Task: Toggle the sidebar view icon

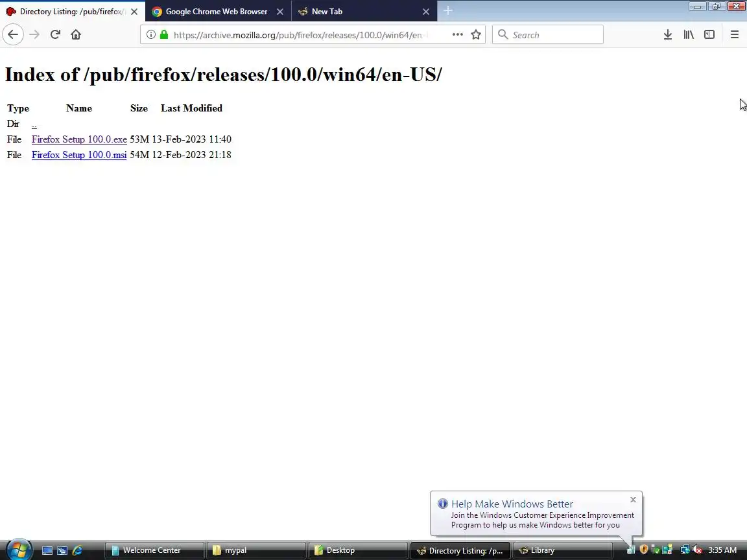Action: pyautogui.click(x=709, y=35)
